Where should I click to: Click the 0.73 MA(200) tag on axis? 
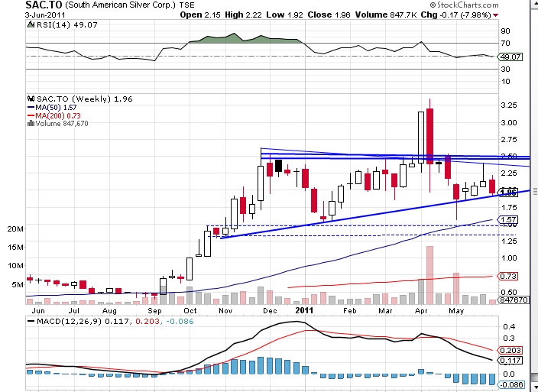click(508, 276)
